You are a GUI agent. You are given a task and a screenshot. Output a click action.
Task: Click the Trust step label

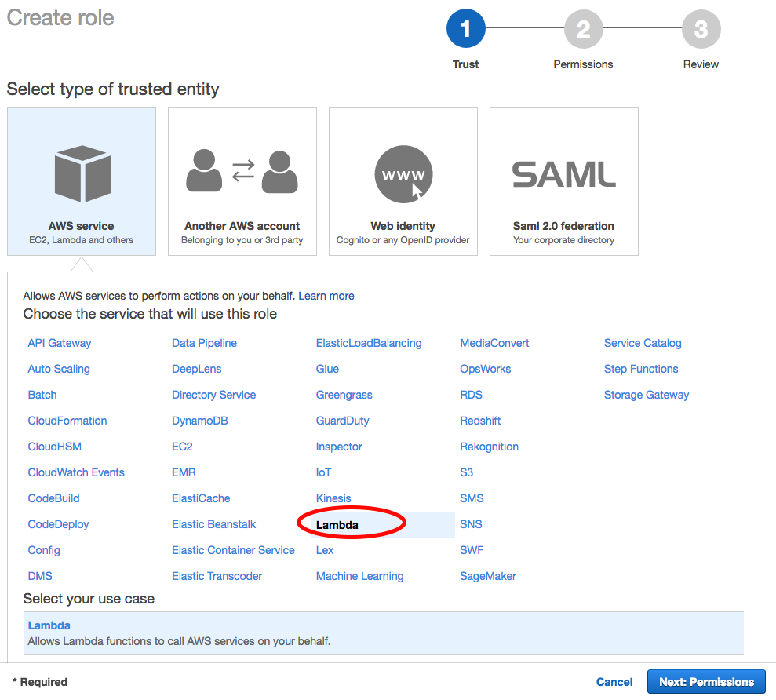466,64
